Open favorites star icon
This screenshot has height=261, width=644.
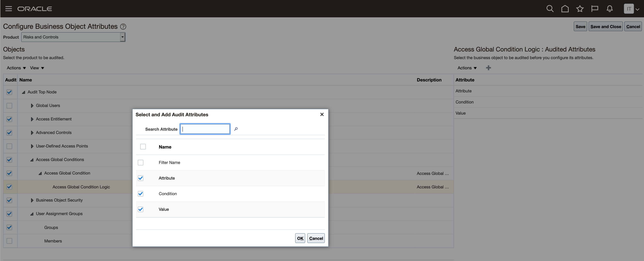(580, 9)
